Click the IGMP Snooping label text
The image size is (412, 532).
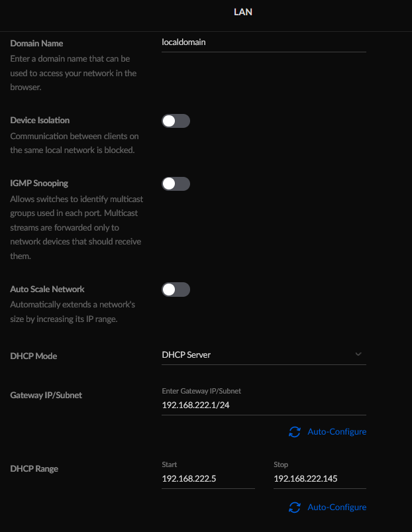click(x=39, y=184)
